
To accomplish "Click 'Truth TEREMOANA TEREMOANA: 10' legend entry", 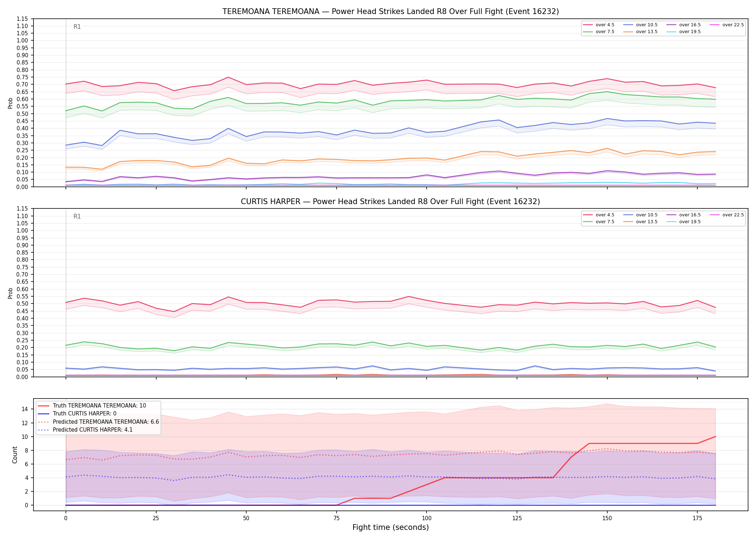I will (x=92, y=406).
